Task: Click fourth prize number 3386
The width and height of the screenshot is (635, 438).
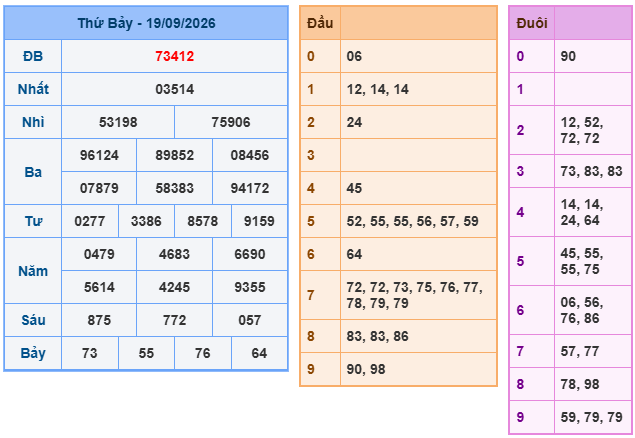Action: [x=146, y=221]
